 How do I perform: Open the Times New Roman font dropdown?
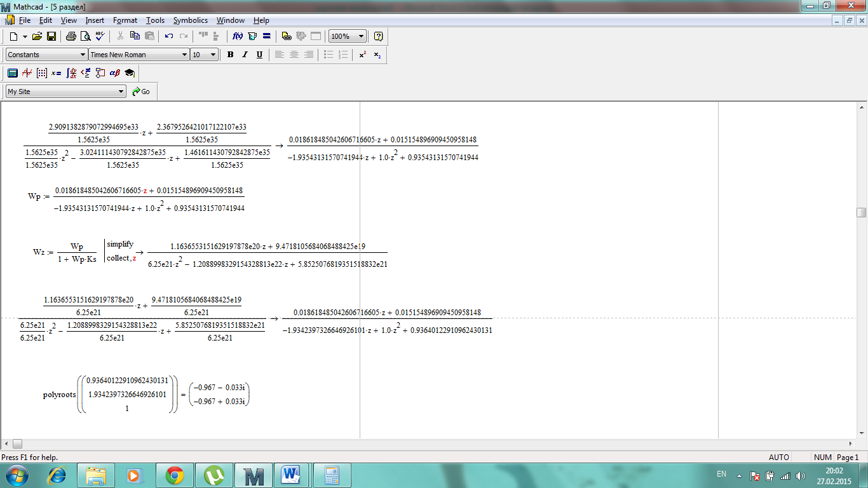pos(184,55)
